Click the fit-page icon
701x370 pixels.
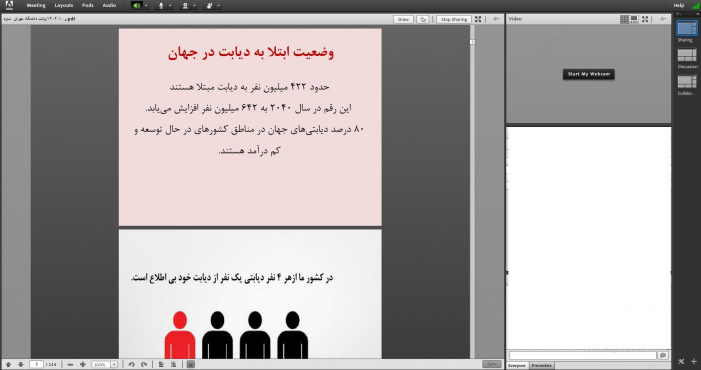point(173,365)
